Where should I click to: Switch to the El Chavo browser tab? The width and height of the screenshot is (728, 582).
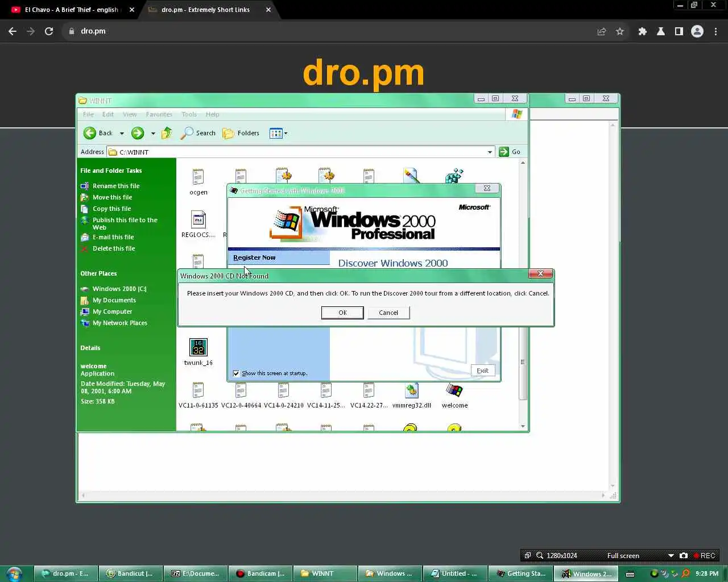pos(71,10)
